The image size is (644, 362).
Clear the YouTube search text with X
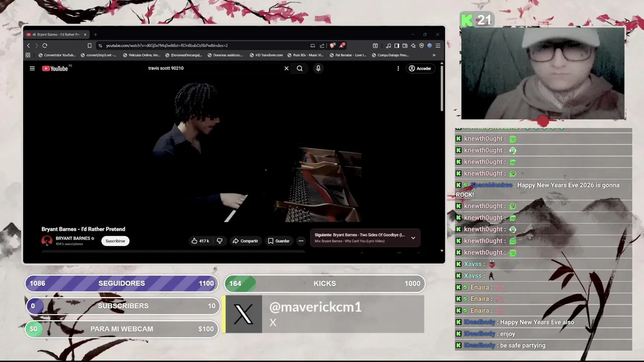[286, 68]
